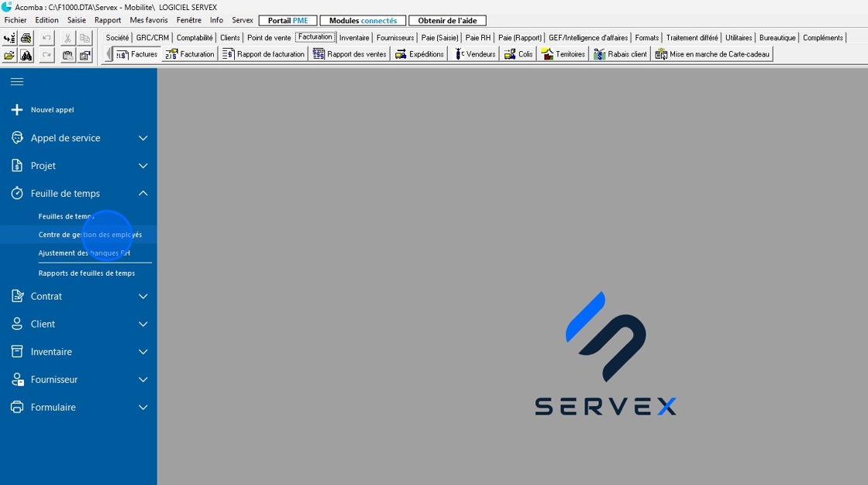Click the print preview icon with magnifier
Screen dimensions: 868x485
26,38
